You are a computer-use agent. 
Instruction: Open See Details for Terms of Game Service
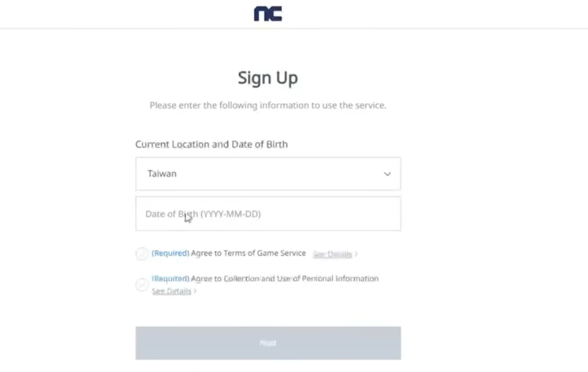(x=332, y=254)
